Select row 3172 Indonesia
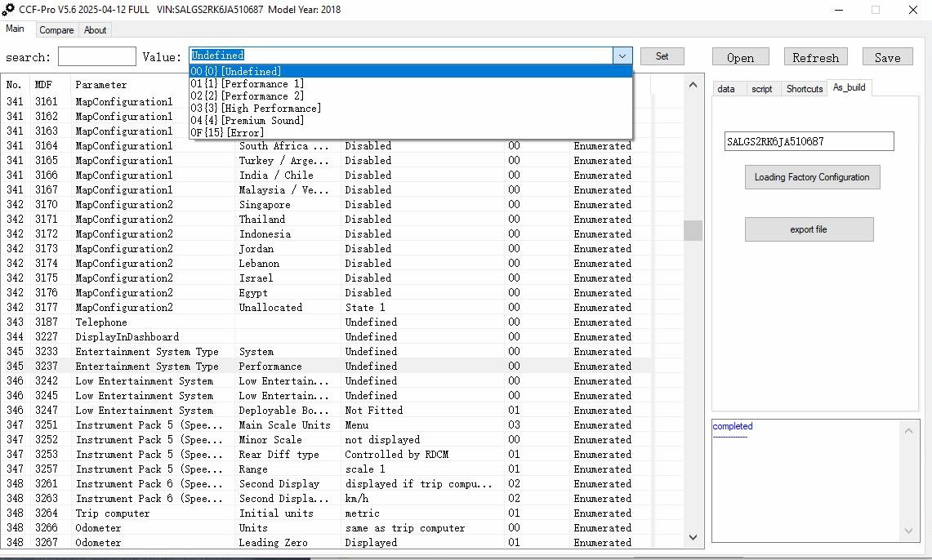Image resolution: width=932 pixels, height=560 pixels. coord(326,234)
